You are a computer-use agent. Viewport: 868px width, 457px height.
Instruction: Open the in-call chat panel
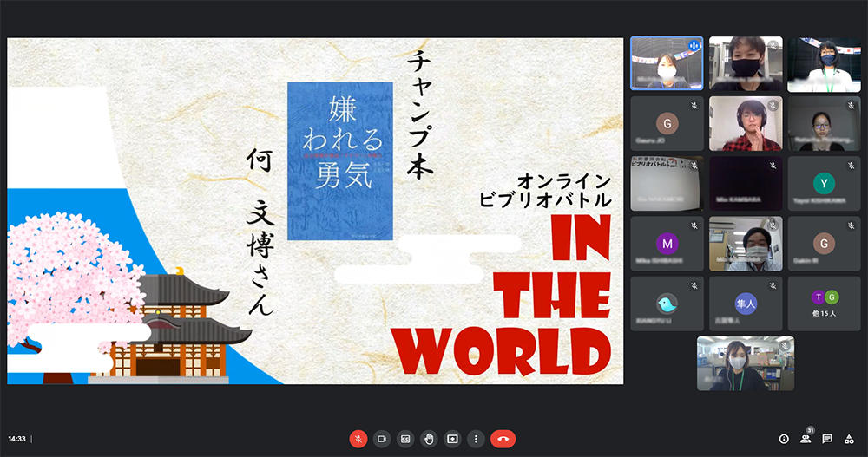[x=827, y=439]
